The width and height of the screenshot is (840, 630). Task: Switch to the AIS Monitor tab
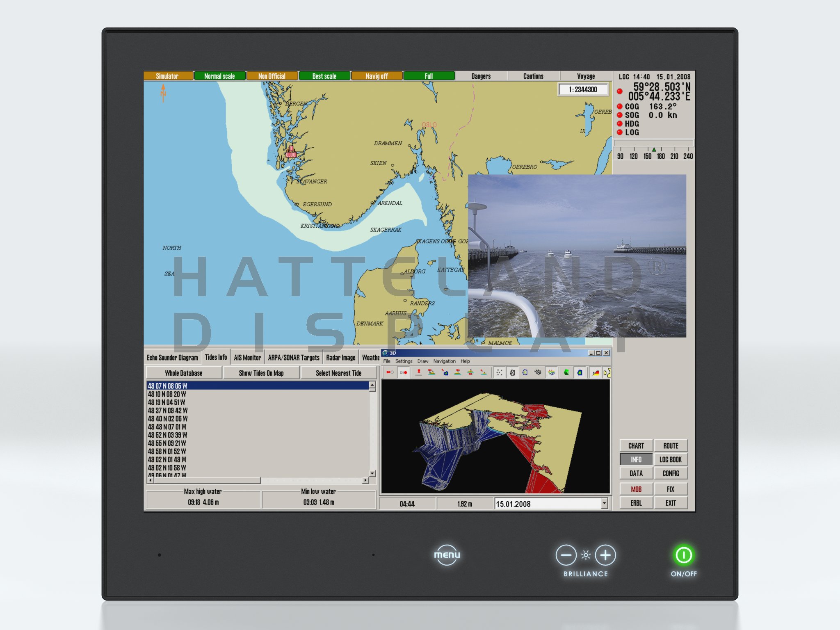click(247, 358)
